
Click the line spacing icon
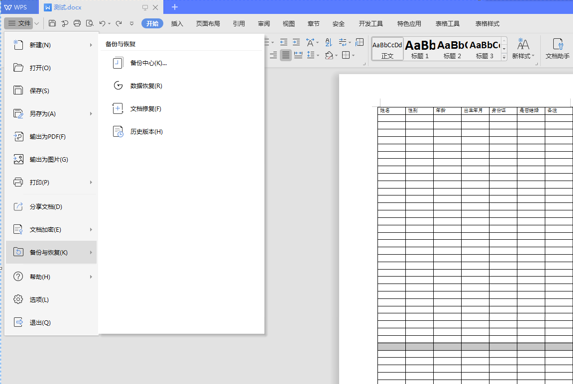click(311, 55)
